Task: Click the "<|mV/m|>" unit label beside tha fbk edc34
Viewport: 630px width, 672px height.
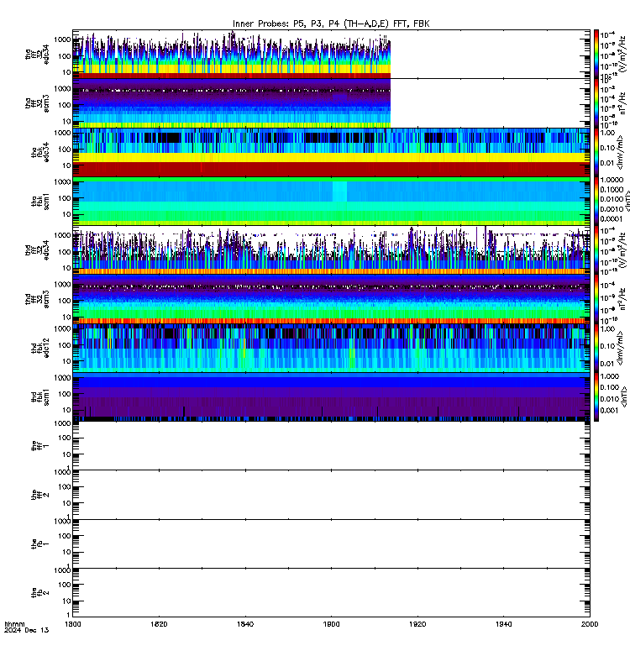Action: 620,152
